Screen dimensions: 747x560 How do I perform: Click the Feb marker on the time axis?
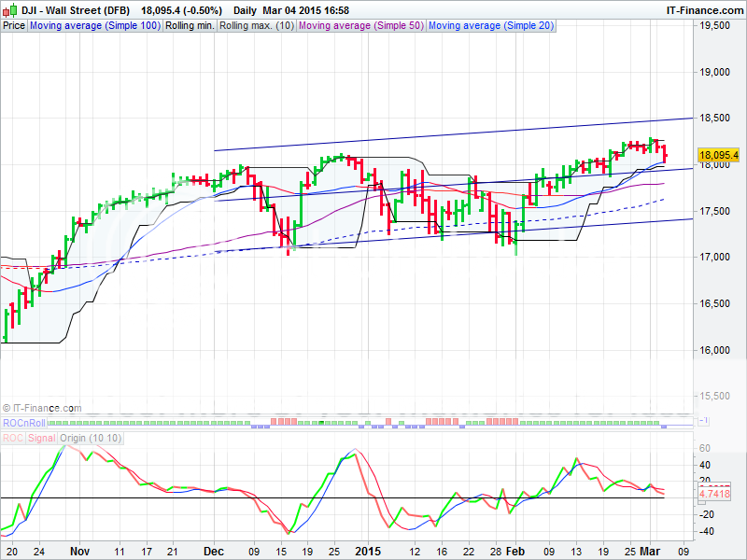pos(514,552)
